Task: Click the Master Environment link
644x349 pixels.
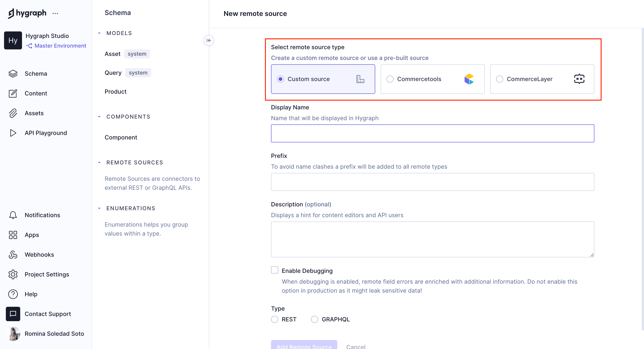Action: 60,46
